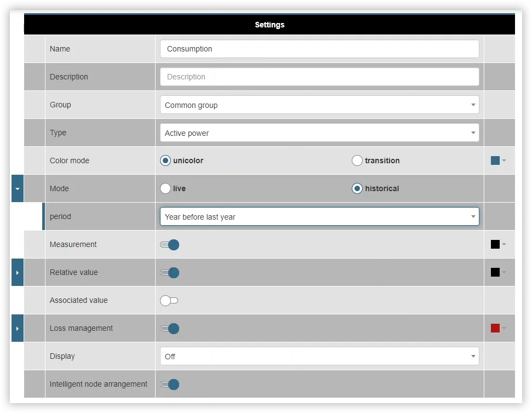Turn off the Relative value switch
532x413 pixels.
click(x=169, y=272)
